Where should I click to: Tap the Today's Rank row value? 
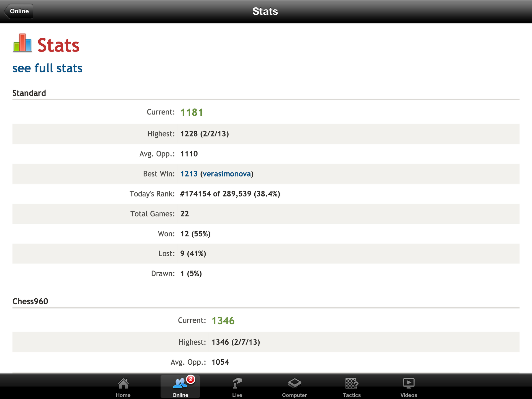tap(230, 194)
